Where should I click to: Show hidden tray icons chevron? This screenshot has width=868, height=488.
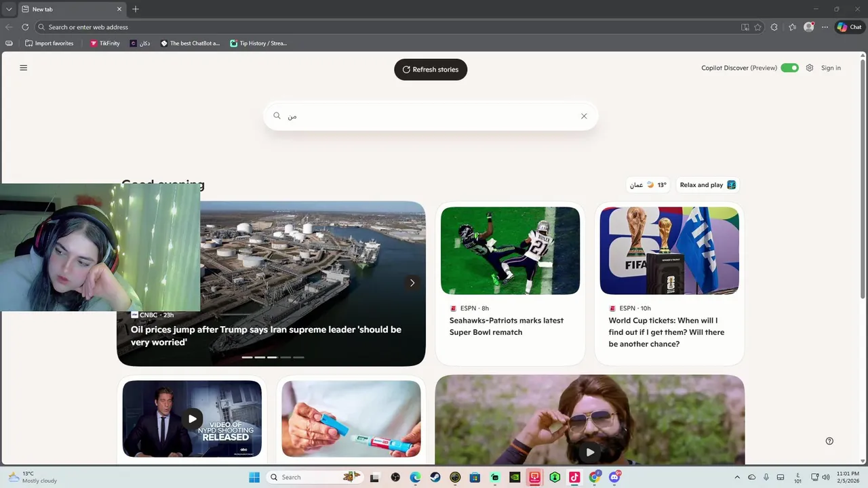point(737,477)
